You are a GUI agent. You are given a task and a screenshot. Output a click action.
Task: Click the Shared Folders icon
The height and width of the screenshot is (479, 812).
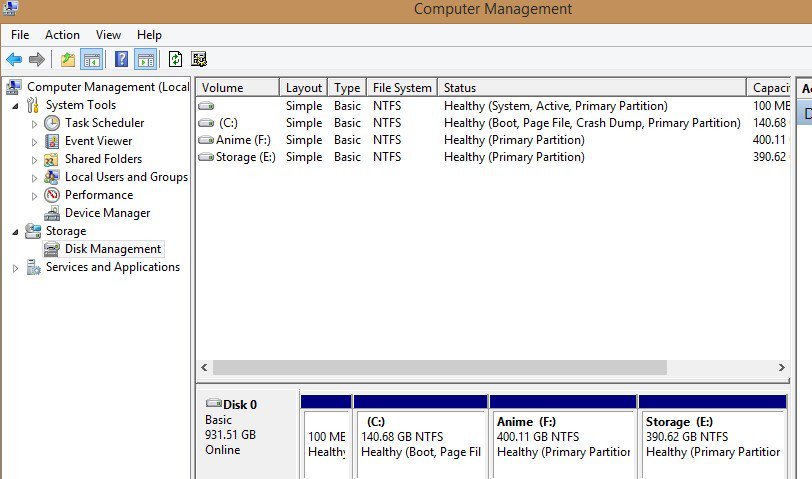coord(51,159)
